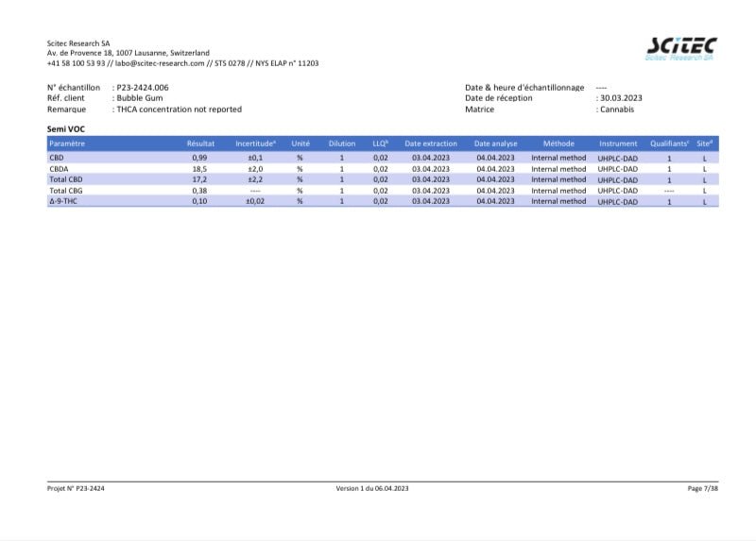Select the Version 1 du 06.04.2023 footer text
This screenshot has height=541, width=756.
(372, 488)
